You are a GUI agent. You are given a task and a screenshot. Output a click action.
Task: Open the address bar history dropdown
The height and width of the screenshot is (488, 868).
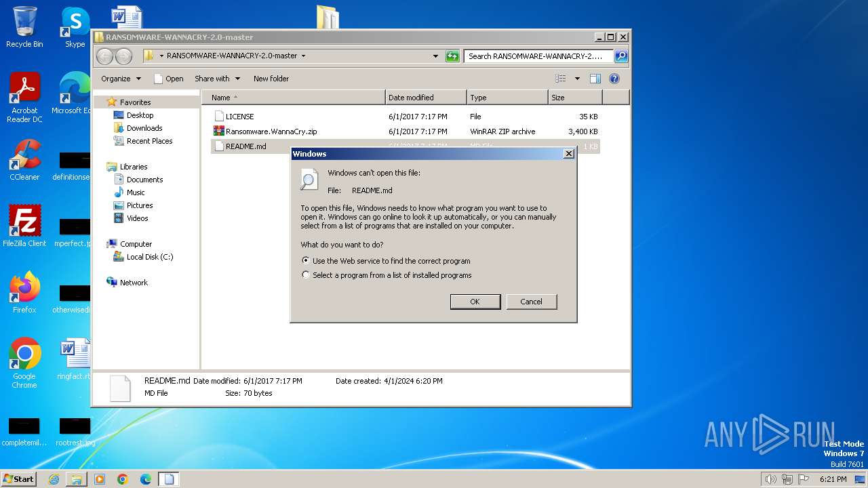435,56
